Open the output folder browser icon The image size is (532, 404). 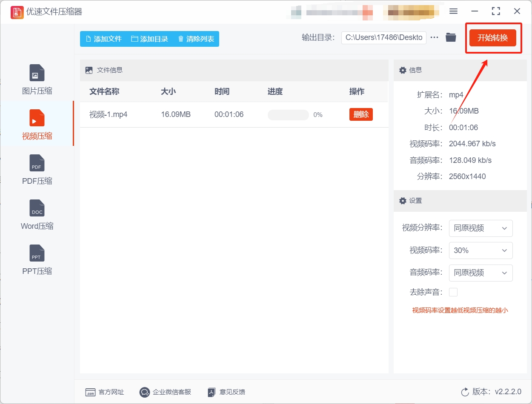click(x=451, y=37)
